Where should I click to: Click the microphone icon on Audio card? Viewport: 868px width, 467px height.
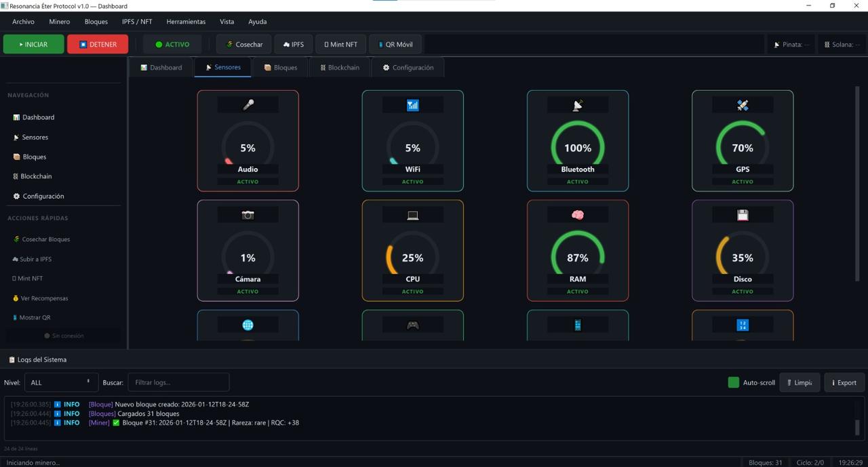[x=248, y=105]
